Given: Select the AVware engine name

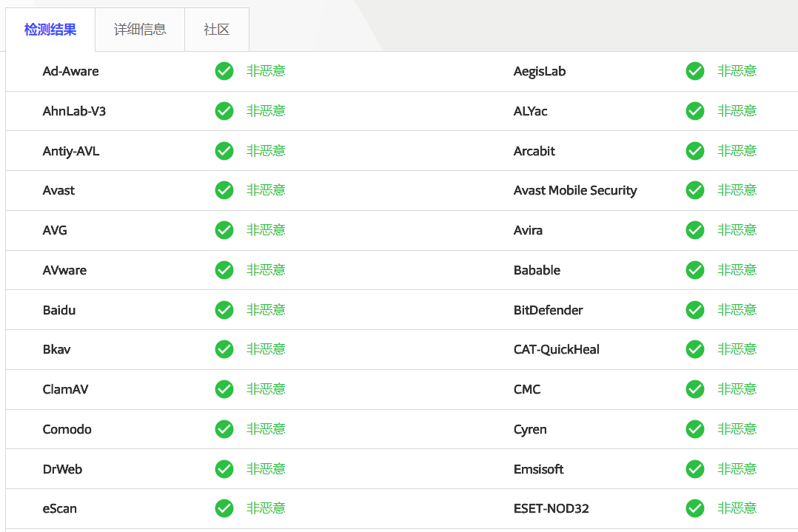Looking at the screenshot, I should (64, 270).
